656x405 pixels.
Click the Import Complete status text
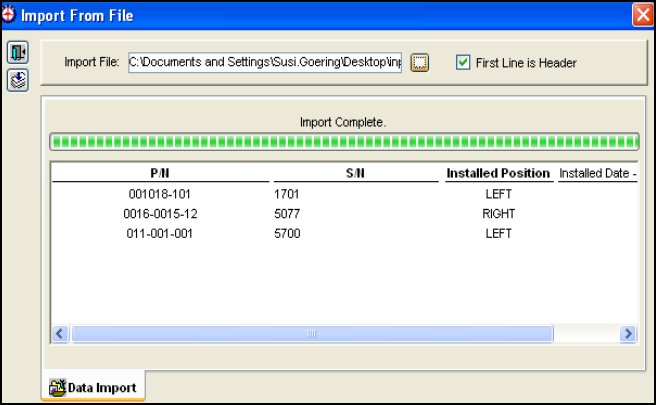pyautogui.click(x=343, y=122)
